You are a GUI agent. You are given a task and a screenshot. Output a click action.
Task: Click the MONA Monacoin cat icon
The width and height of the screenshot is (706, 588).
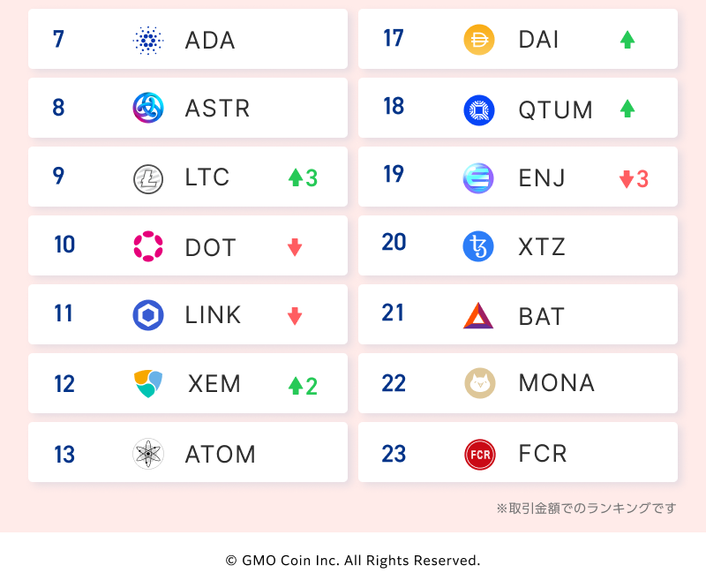[x=479, y=384]
